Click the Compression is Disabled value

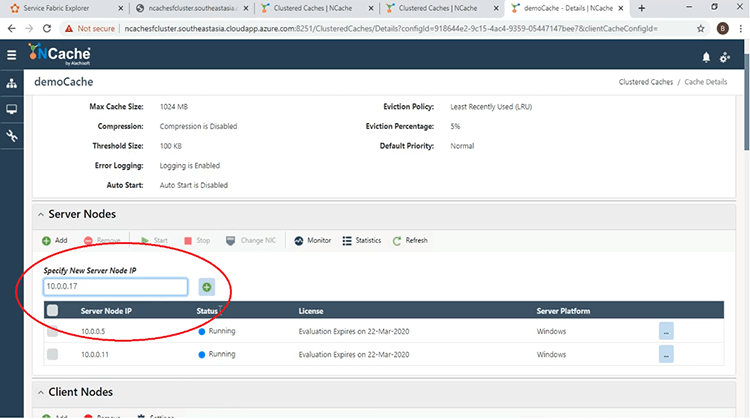coord(198,126)
